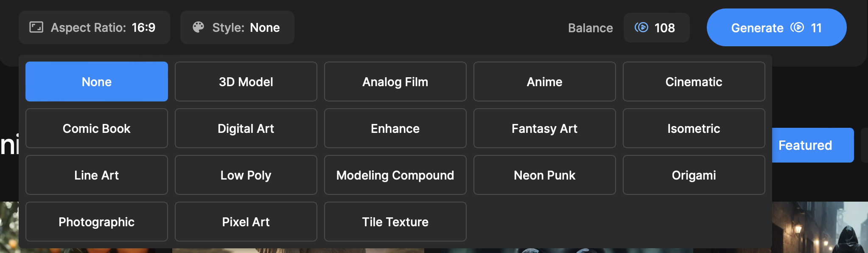Select the Pixel Art style
868x253 pixels.
click(x=246, y=222)
